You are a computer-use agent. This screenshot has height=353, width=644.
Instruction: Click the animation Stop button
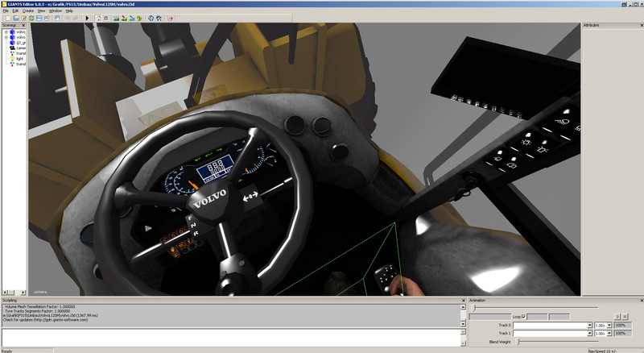(625, 317)
